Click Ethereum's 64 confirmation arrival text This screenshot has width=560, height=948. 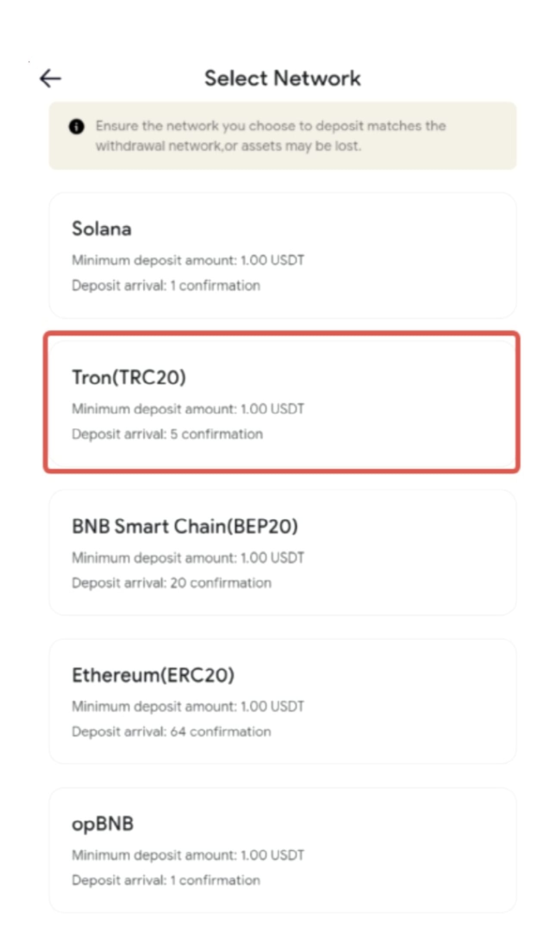[171, 731]
